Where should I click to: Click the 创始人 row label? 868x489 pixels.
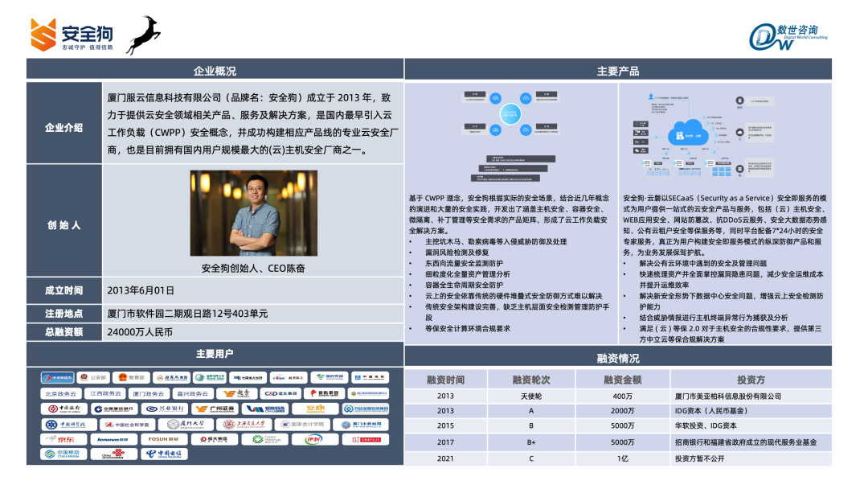click(64, 225)
